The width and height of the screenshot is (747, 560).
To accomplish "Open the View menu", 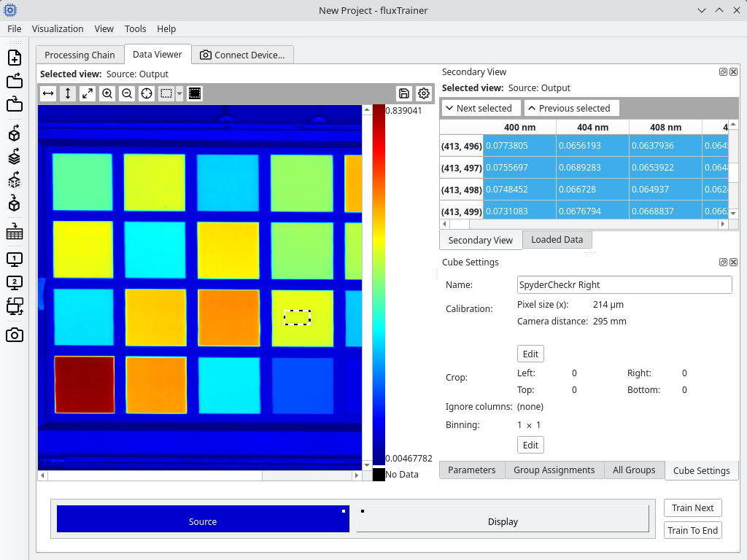I will (104, 28).
